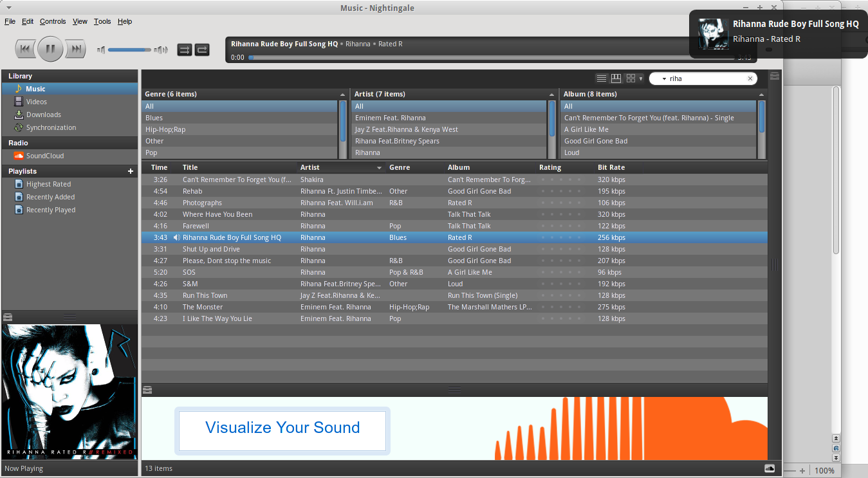
Task: Switch to grid media view
Action: pos(631,78)
